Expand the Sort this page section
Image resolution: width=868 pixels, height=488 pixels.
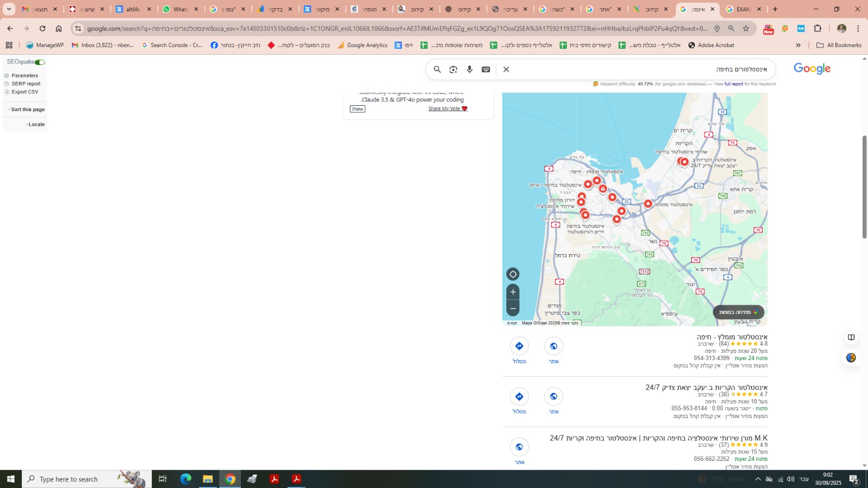coord(27,110)
